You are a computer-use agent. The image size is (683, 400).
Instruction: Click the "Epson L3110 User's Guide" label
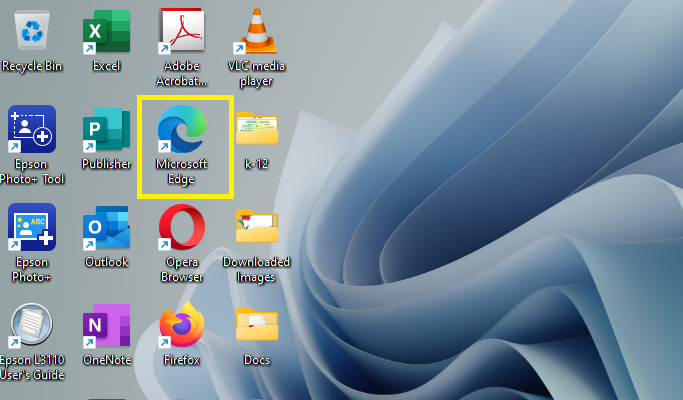point(32,367)
